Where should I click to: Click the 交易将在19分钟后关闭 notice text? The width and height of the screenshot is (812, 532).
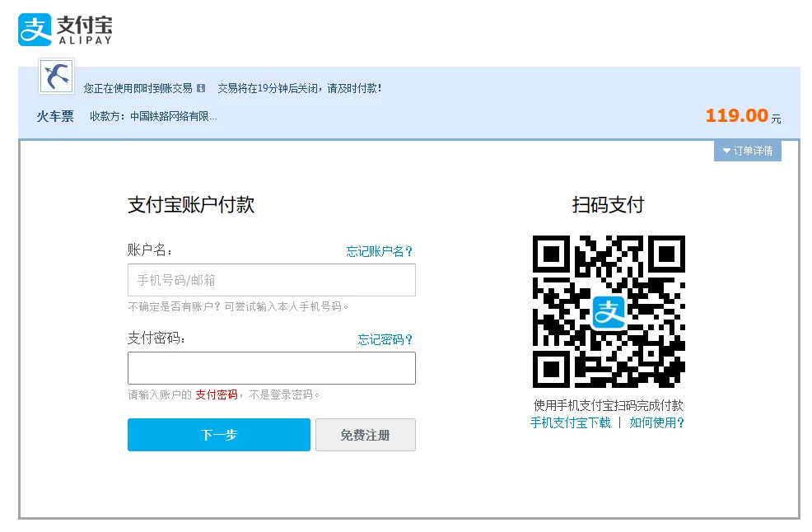(x=299, y=89)
